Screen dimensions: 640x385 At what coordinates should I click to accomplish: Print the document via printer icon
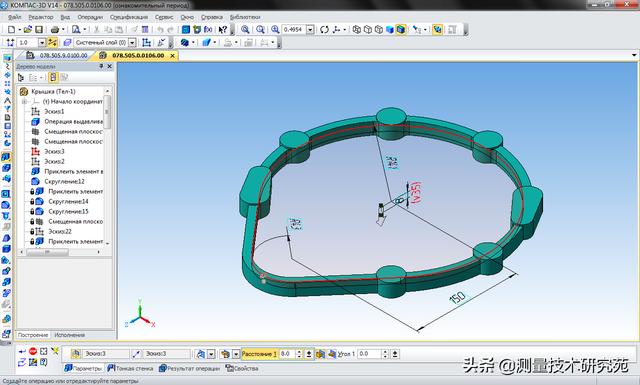[55, 29]
